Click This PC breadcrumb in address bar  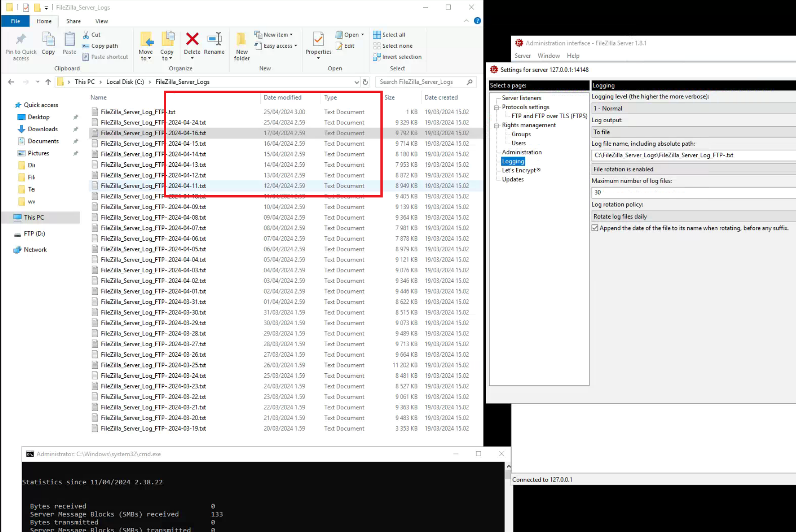coord(85,82)
